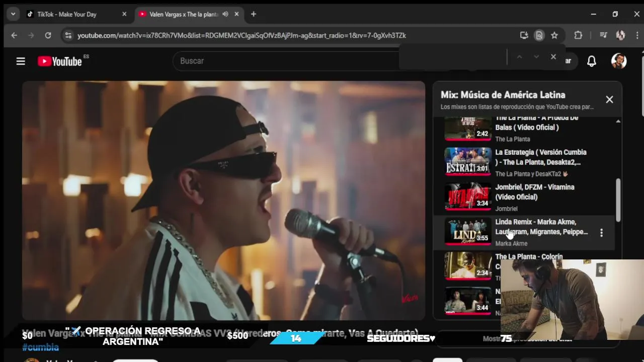The height and width of the screenshot is (362, 644).
Task: Jump to next find result arrow
Action: coord(536,57)
